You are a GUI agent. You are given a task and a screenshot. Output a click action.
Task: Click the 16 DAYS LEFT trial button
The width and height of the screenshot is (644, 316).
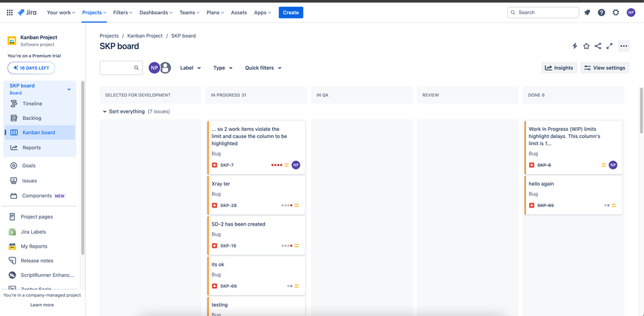[31, 68]
